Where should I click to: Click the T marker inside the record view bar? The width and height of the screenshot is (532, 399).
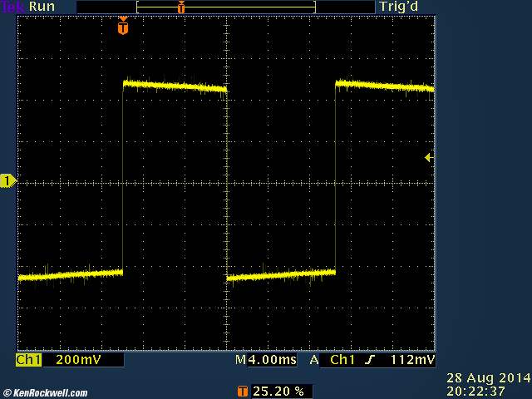click(181, 7)
